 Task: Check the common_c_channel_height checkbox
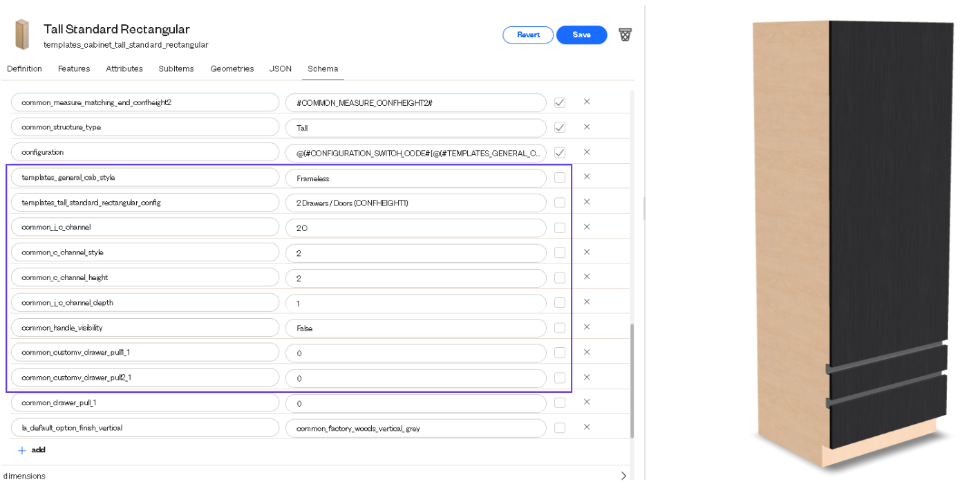pyautogui.click(x=560, y=278)
